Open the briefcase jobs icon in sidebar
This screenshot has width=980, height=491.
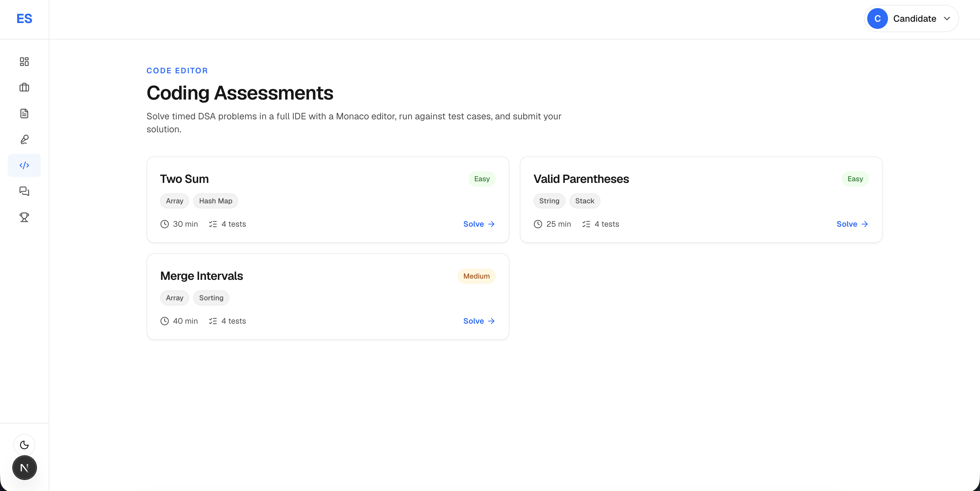coord(24,88)
